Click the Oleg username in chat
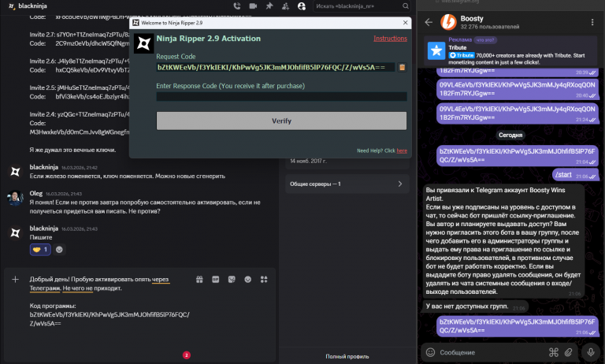The height and width of the screenshot is (364, 605). click(x=36, y=193)
